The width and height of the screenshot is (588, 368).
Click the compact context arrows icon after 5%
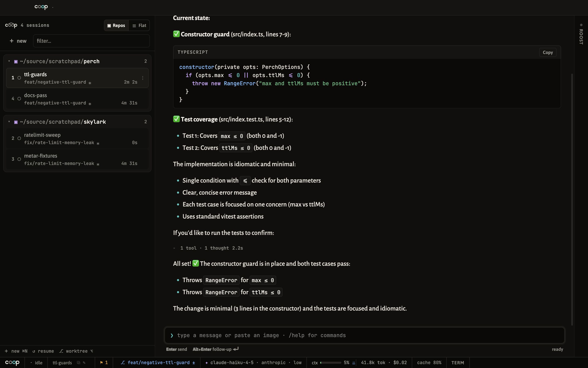click(354, 363)
